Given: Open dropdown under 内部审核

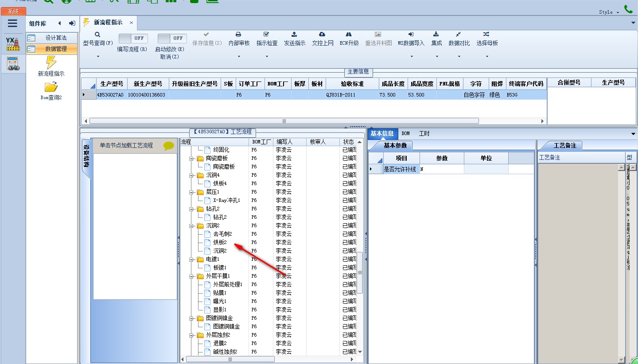Looking at the screenshot, I should click(239, 57).
